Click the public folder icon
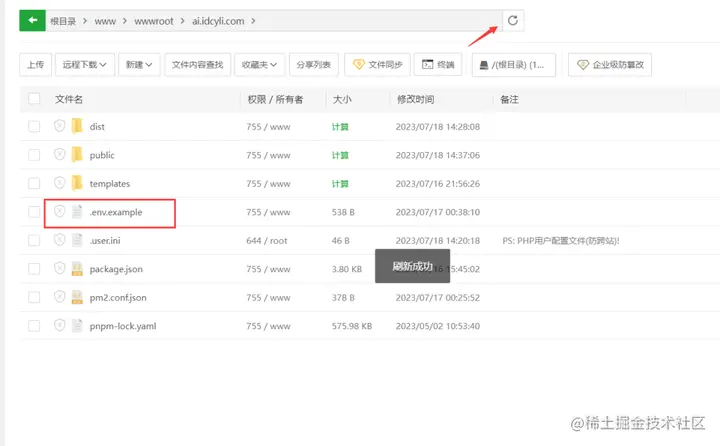720x446 pixels. (77, 154)
